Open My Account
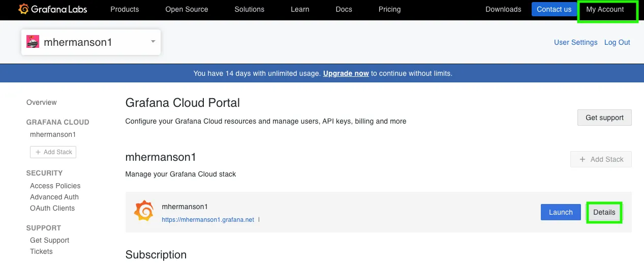This screenshot has width=644, height=263. click(x=605, y=9)
